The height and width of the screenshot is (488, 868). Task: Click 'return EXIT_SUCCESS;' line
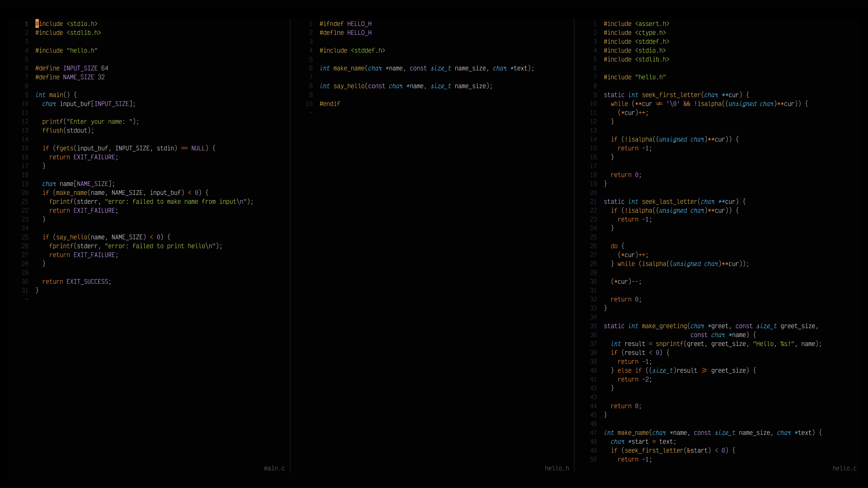(77, 282)
